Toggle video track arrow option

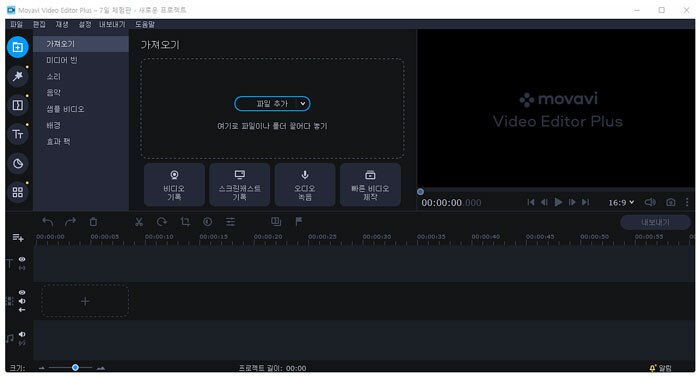(x=22, y=310)
